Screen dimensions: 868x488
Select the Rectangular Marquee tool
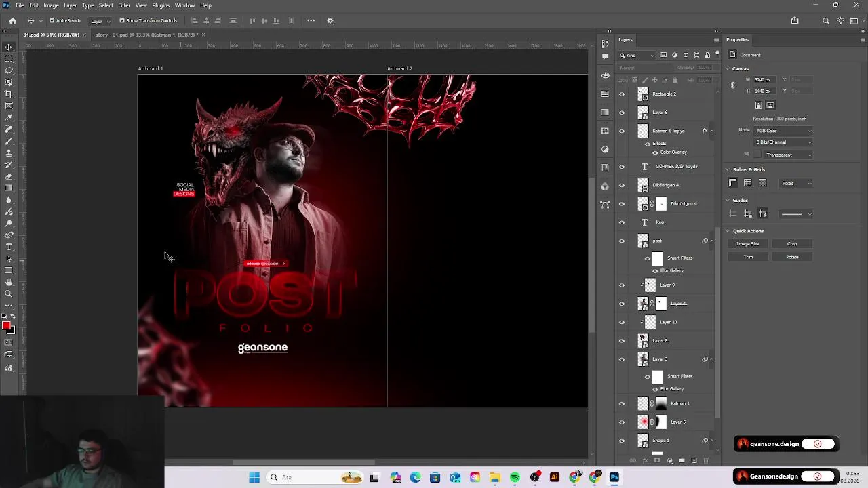[9, 59]
